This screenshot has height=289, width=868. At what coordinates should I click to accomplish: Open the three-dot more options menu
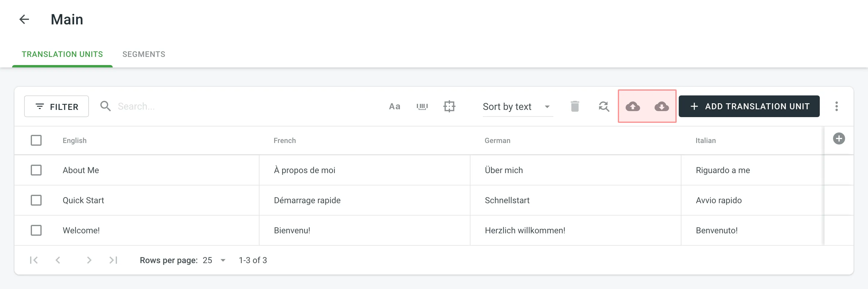coord(836,106)
